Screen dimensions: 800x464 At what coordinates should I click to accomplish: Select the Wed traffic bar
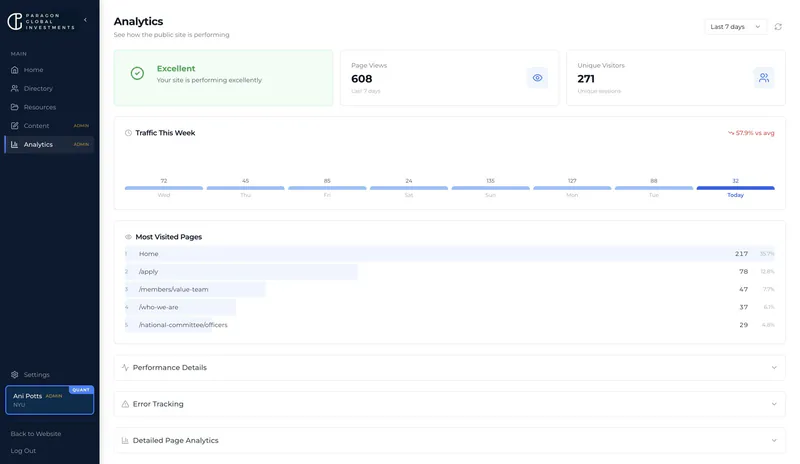(x=164, y=188)
